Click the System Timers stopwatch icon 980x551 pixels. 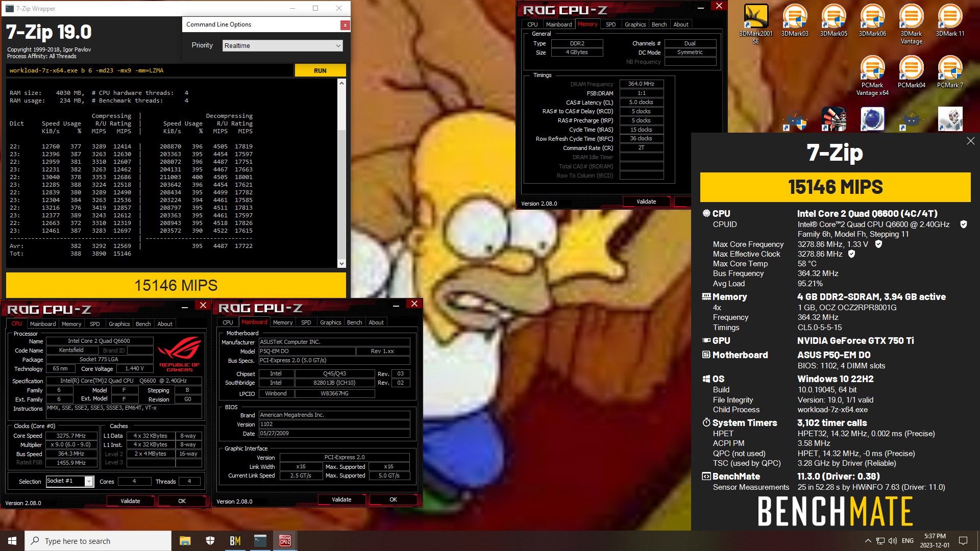click(x=706, y=422)
